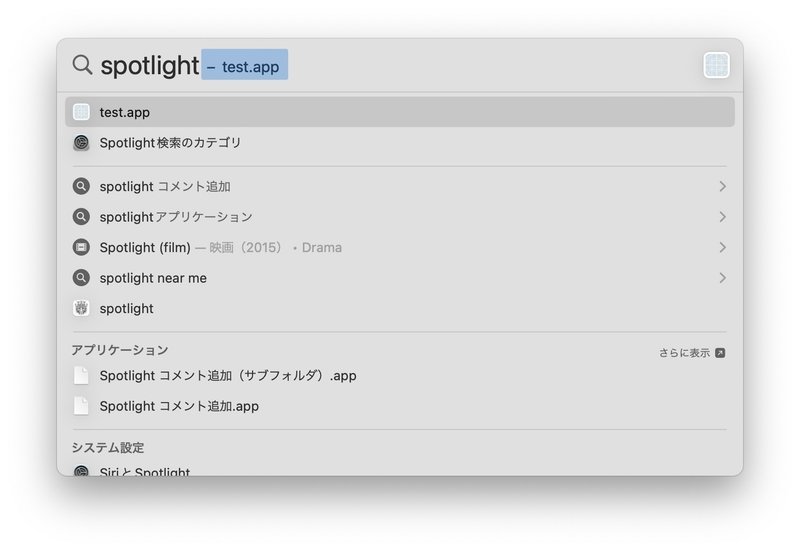Viewport: 800px width, 551px height.
Task: Open the Siri と Spotlight settings result
Action: [399, 471]
